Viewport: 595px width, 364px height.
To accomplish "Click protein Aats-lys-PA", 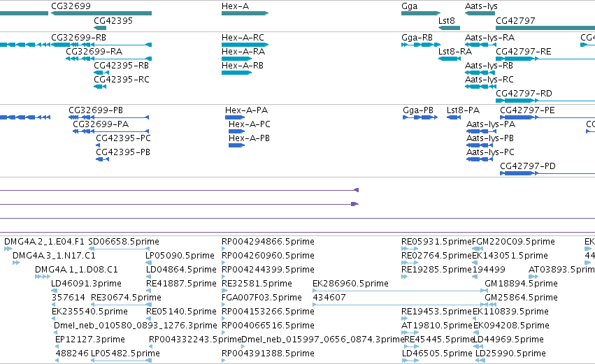I will (491, 124).
